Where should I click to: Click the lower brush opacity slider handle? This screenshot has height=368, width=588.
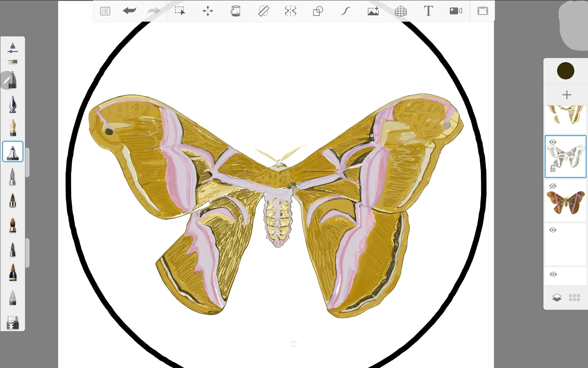pyautogui.click(x=28, y=253)
